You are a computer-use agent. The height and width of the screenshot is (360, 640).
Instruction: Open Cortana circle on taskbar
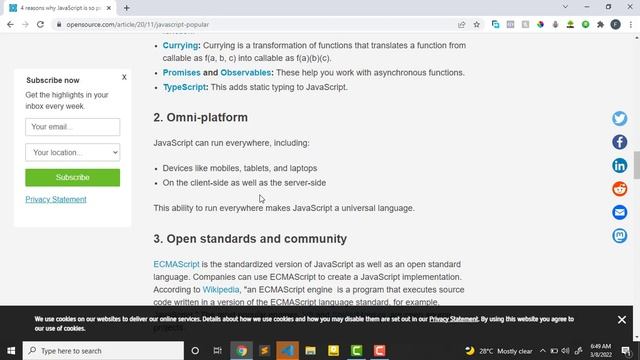[195, 351]
